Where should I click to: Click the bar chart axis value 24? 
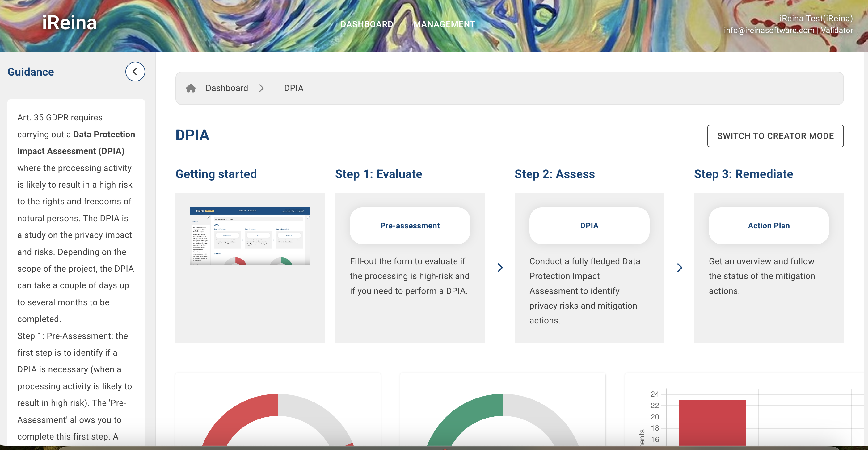654,394
